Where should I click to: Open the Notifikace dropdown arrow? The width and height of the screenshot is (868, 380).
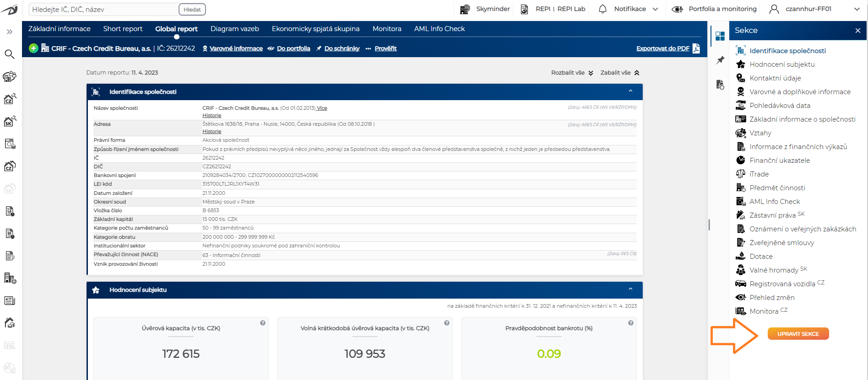click(655, 9)
